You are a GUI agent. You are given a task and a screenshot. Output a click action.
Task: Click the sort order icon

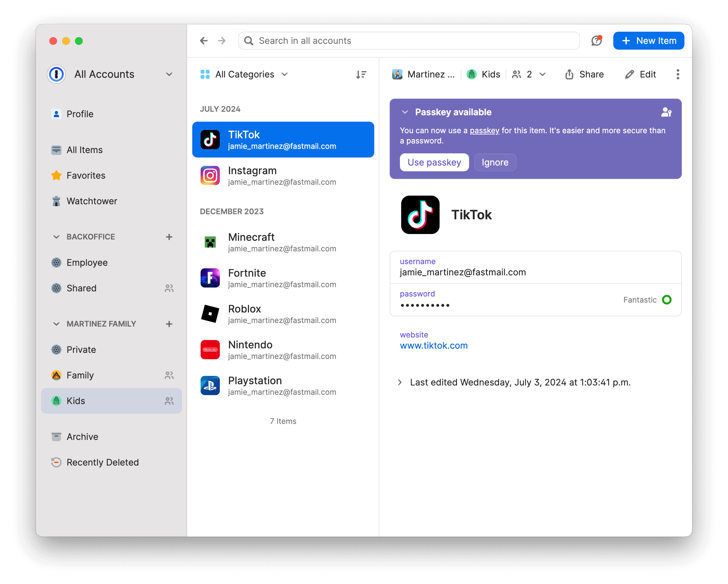point(361,74)
